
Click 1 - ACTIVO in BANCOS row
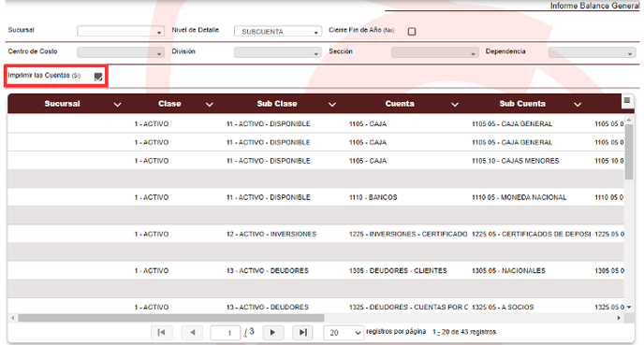pos(151,197)
